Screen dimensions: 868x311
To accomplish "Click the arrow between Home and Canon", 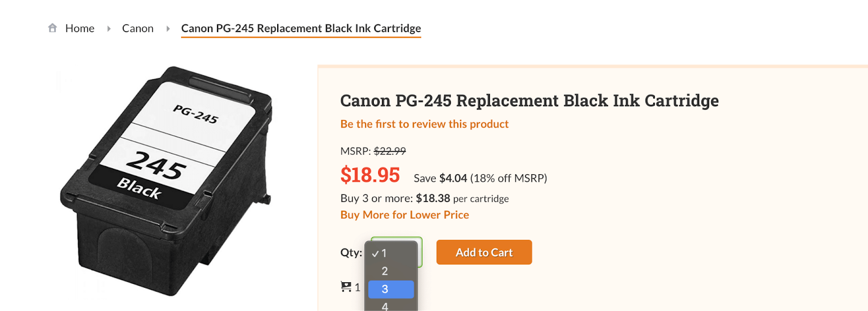I will 109,28.
